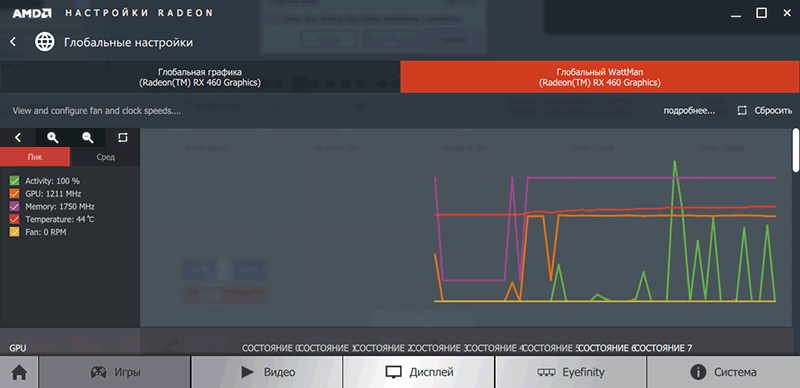
Task: Collapse the graph panel with left chevron
Action: tap(17, 137)
